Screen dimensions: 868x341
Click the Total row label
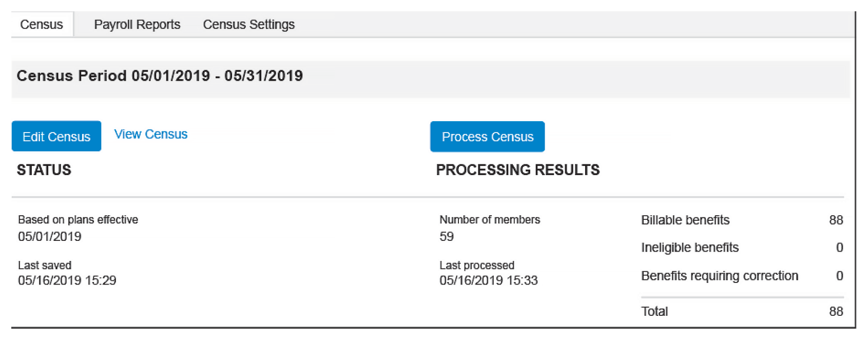[x=654, y=311]
